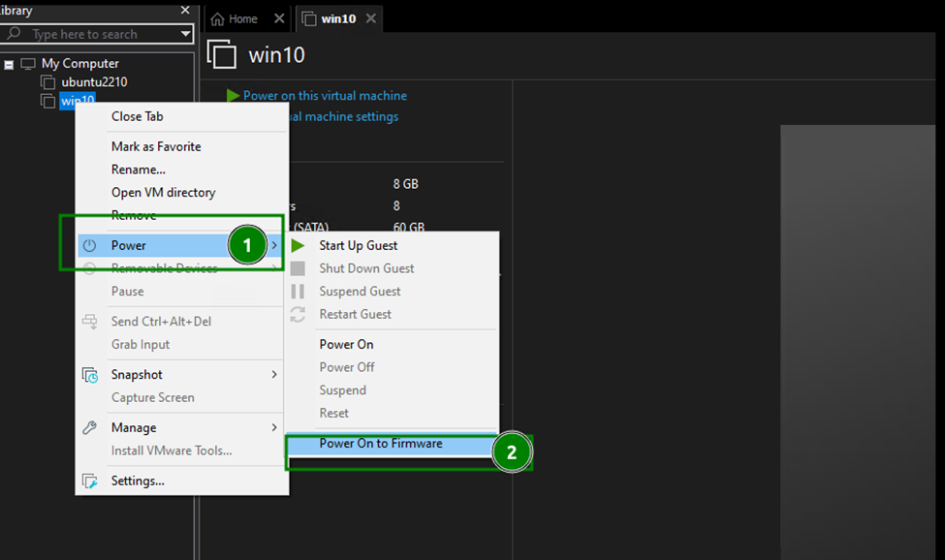Choose Pause in context menu
Screen dimensions: 945x560
tap(128, 292)
